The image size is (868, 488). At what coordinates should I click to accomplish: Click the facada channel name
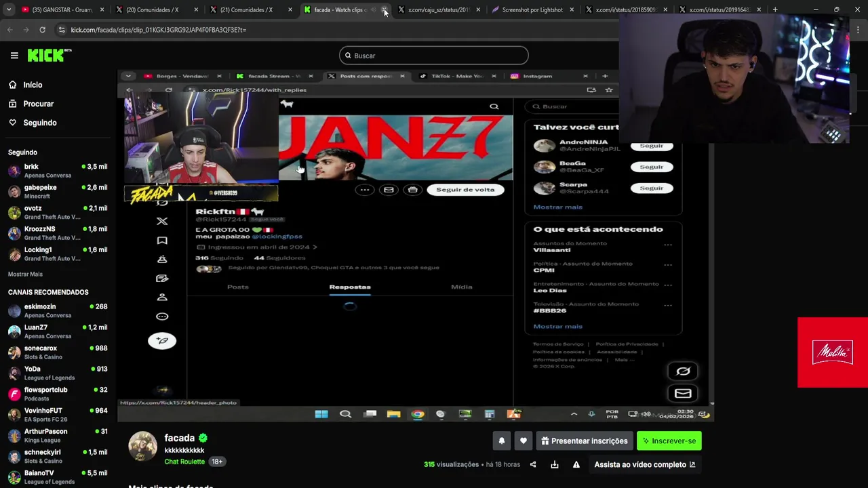179,438
